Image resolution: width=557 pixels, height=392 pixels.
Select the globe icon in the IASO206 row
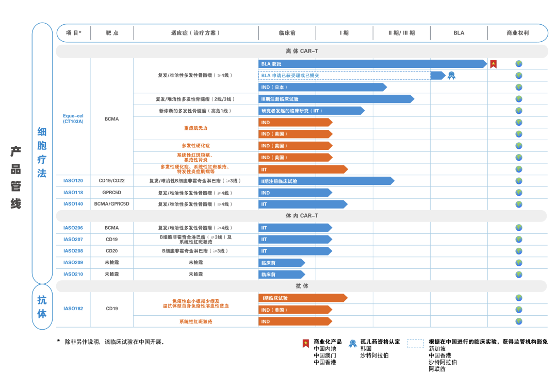tap(519, 228)
